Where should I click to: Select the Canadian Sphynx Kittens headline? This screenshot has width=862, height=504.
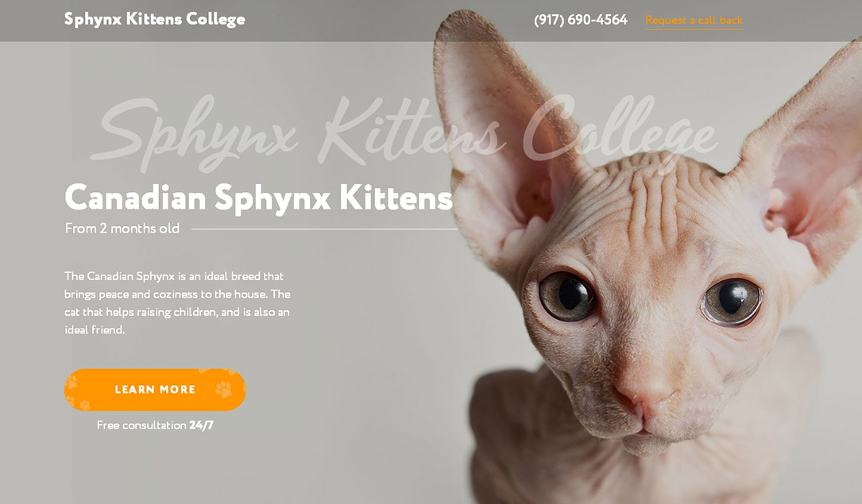coord(258,198)
